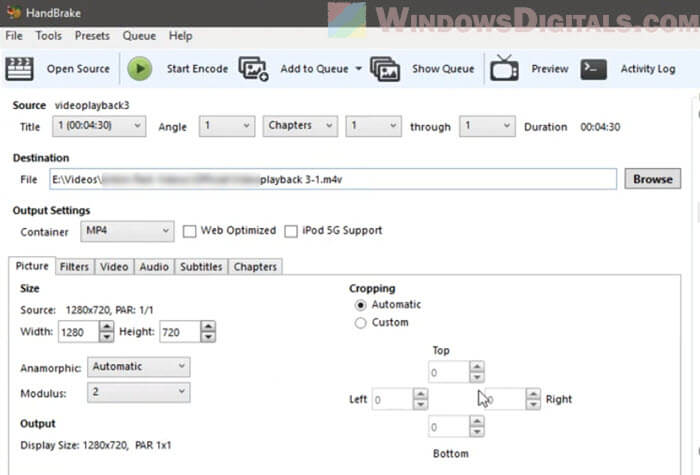Switch to the Chapters tab
The image size is (700, 475).
point(255,267)
